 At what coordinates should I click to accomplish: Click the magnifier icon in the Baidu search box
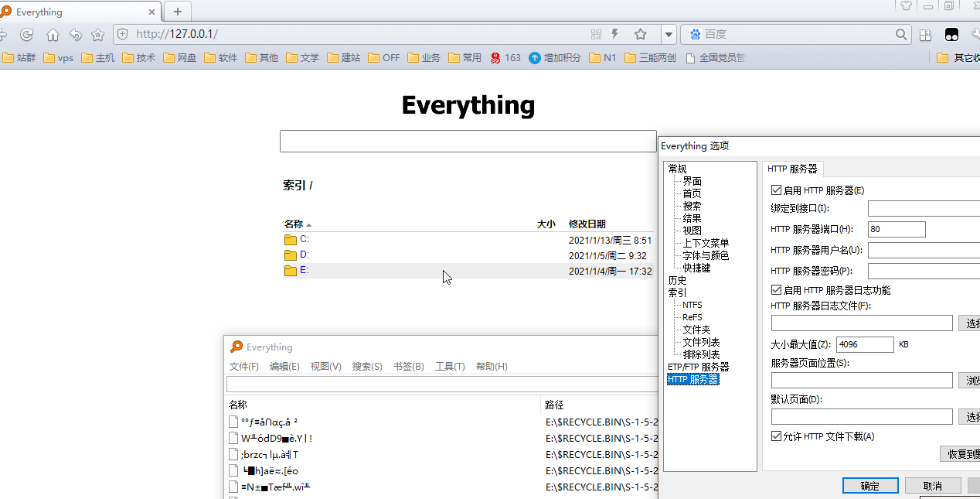pos(901,34)
